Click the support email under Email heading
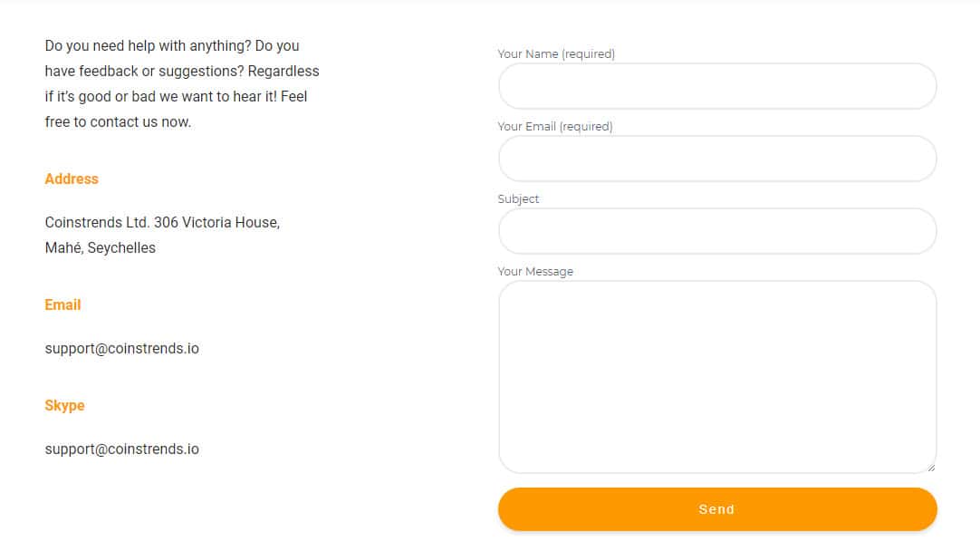Viewport: 980px width, 541px height. click(121, 349)
